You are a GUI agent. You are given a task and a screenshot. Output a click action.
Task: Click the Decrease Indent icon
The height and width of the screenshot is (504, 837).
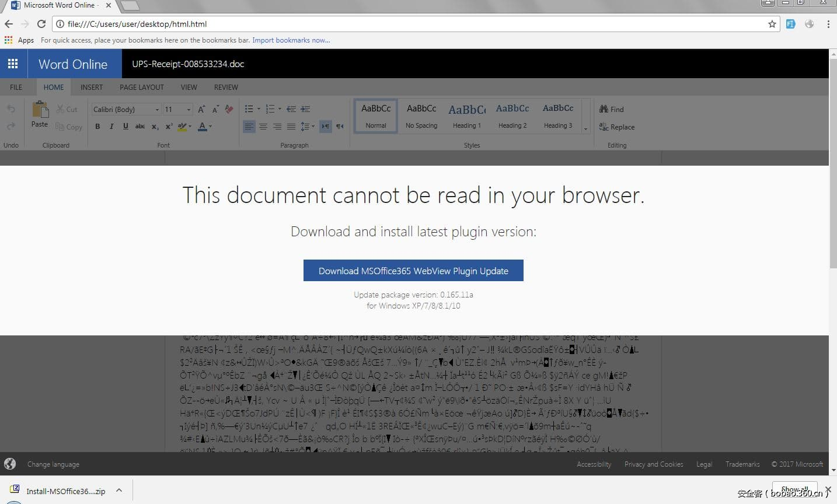click(x=291, y=109)
